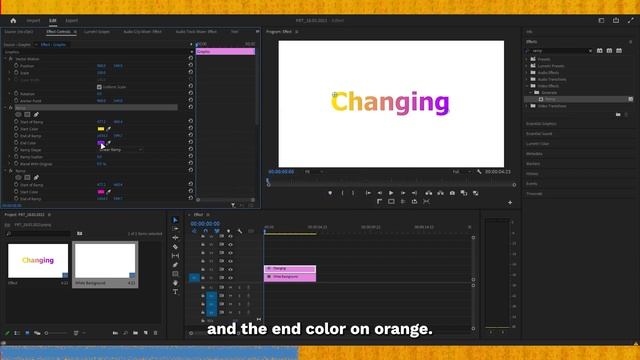640x360 pixels.
Task: Open Quick Export icon in header
Action: 616,20
